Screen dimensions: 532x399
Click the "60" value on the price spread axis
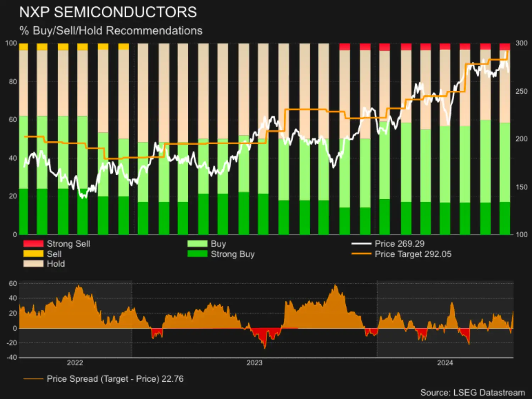point(13,283)
